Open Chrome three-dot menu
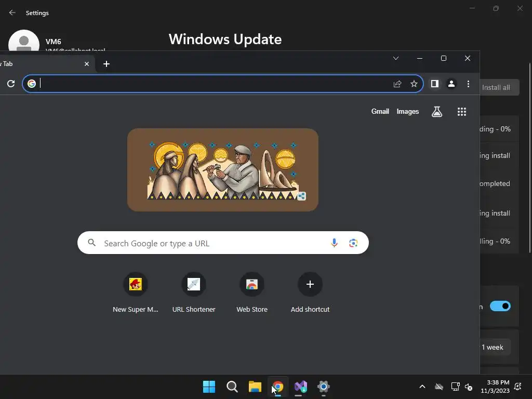Image resolution: width=532 pixels, height=399 pixels. pyautogui.click(x=468, y=84)
